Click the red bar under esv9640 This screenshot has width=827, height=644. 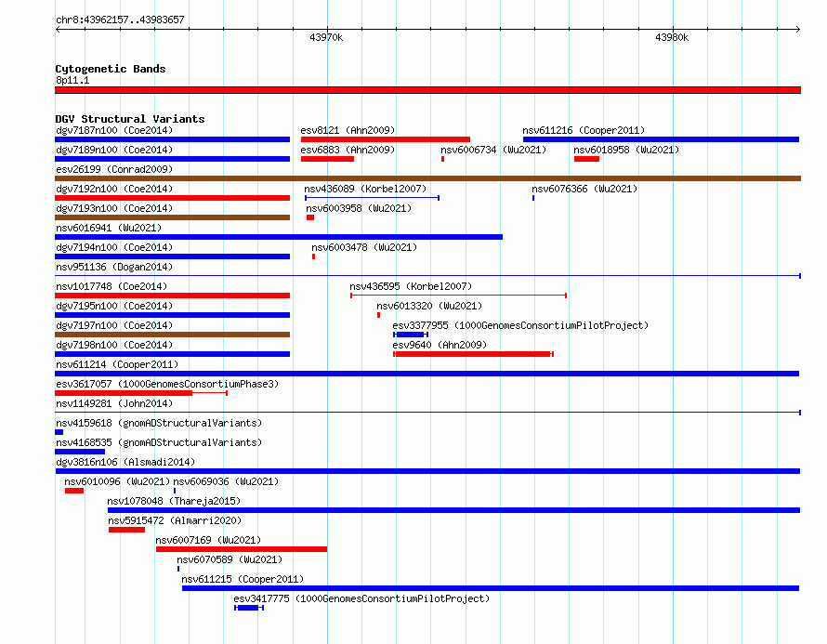473,354
